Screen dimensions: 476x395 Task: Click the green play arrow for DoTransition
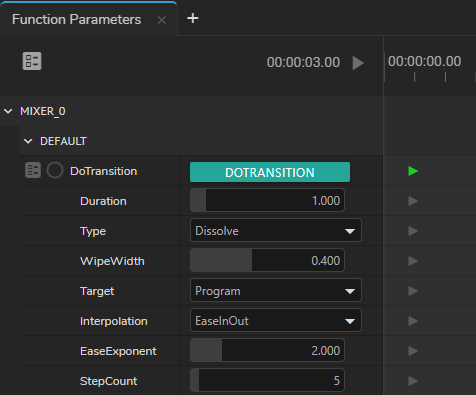(x=413, y=171)
